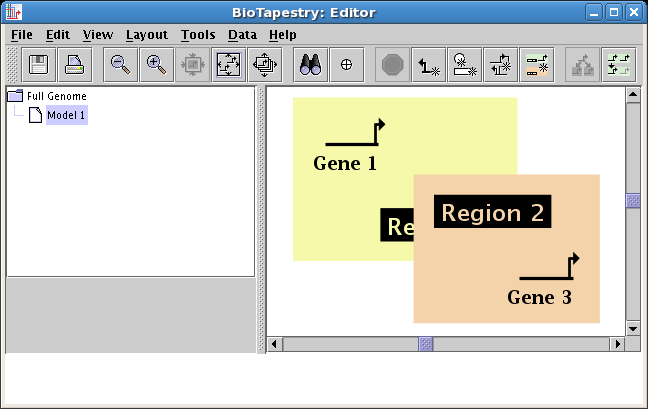Select Model 1 in the tree
This screenshot has width=648, height=409.
click(66, 116)
